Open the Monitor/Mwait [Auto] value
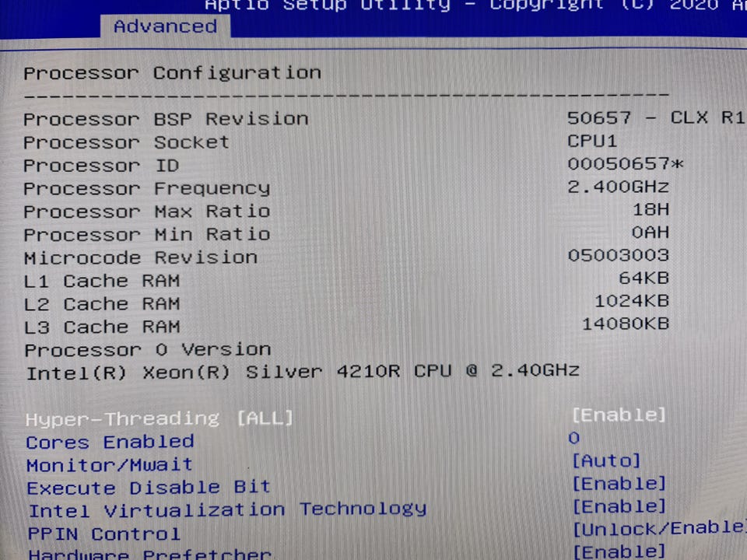Screen dimensions: 747x560 click(606, 461)
